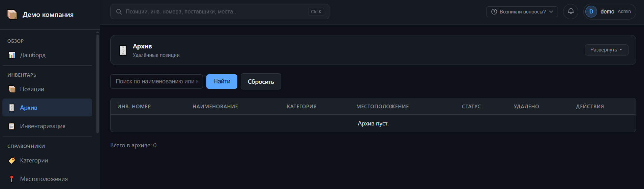
Task: Click the ОБЗОР section label
Action: (x=16, y=41)
